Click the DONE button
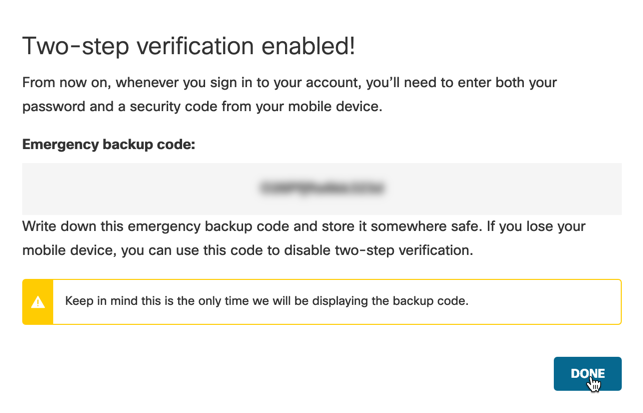The height and width of the screenshot is (413, 643). 587,373
